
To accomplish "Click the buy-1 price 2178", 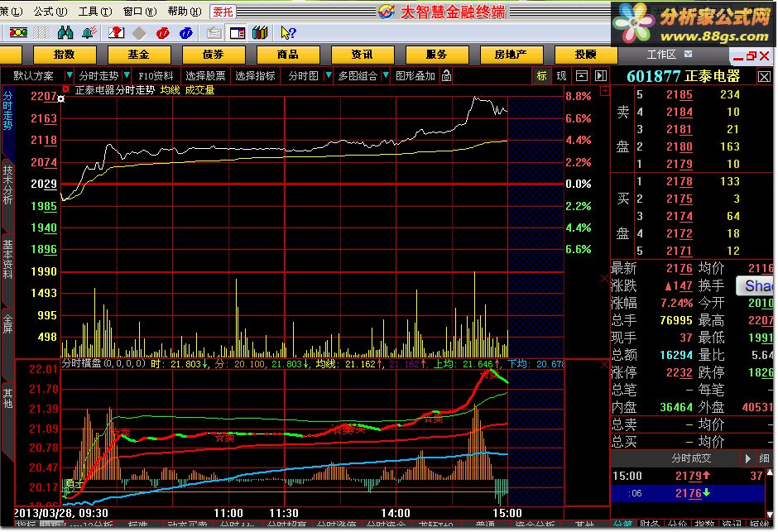I will click(680, 181).
